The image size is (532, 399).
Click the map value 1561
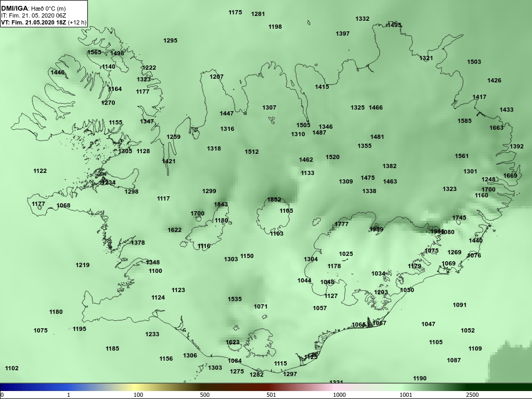[461, 156]
